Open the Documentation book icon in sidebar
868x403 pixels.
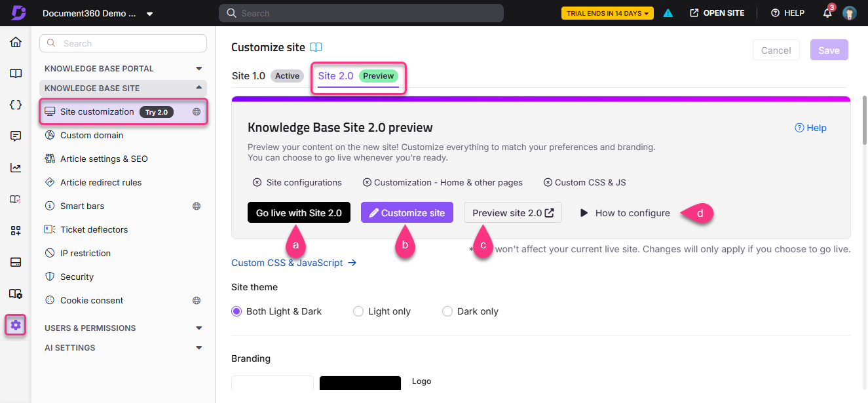click(15, 73)
